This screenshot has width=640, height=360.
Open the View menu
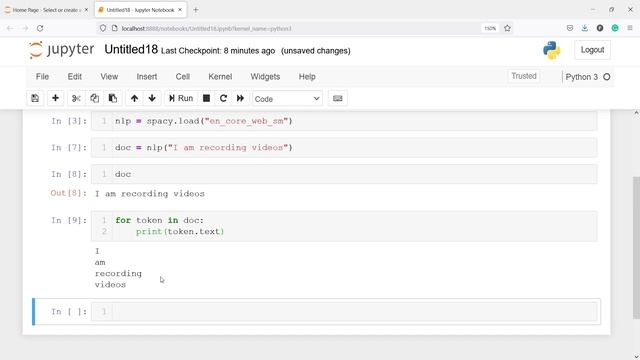click(x=109, y=77)
